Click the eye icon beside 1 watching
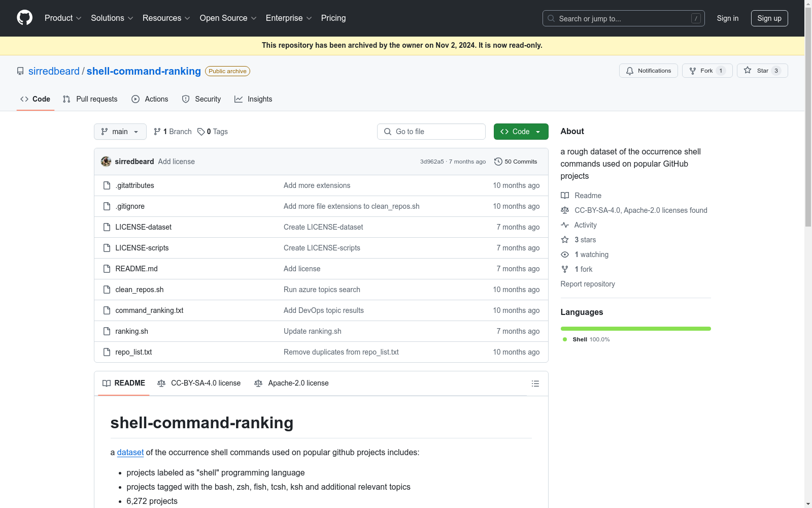This screenshot has width=812, height=508. point(565,255)
